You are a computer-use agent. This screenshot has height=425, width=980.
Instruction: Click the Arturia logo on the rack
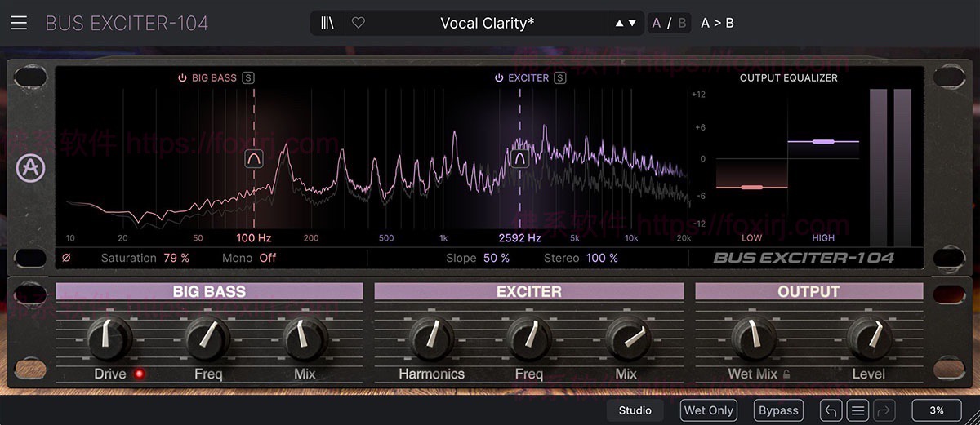coord(30,168)
